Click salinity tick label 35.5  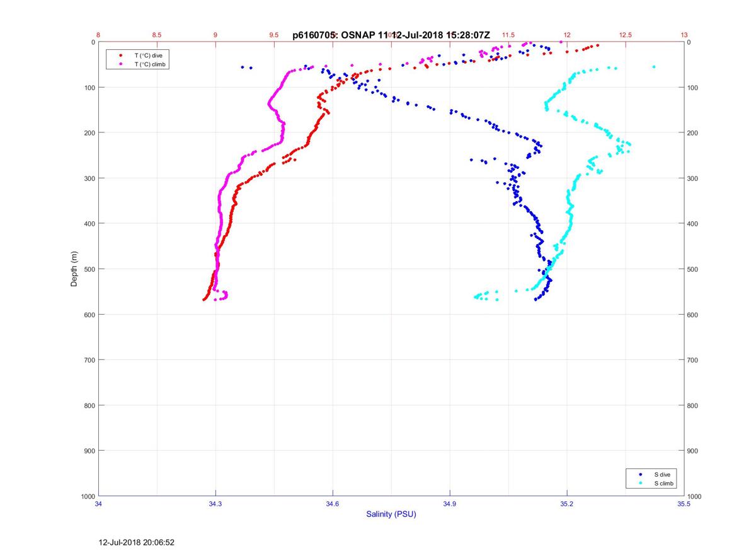point(684,504)
